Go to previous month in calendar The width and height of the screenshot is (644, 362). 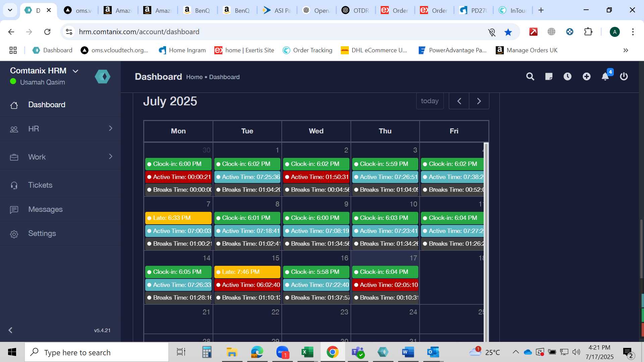pyautogui.click(x=459, y=101)
